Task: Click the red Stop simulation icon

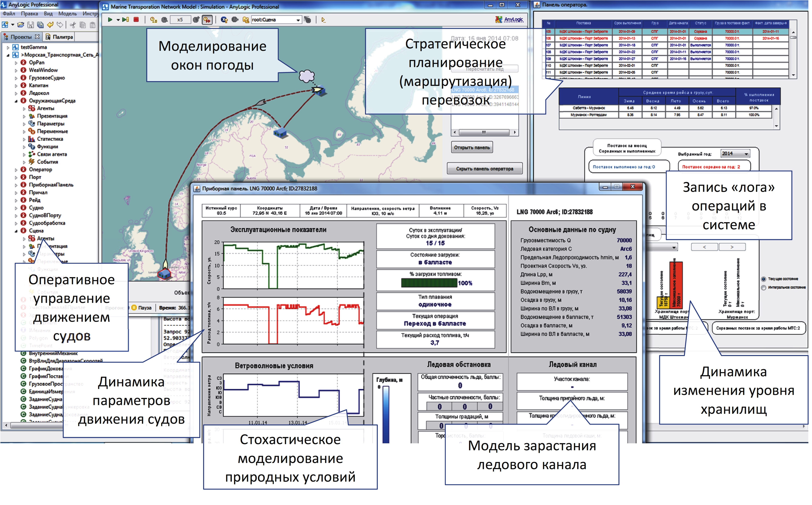Action: tap(136, 20)
